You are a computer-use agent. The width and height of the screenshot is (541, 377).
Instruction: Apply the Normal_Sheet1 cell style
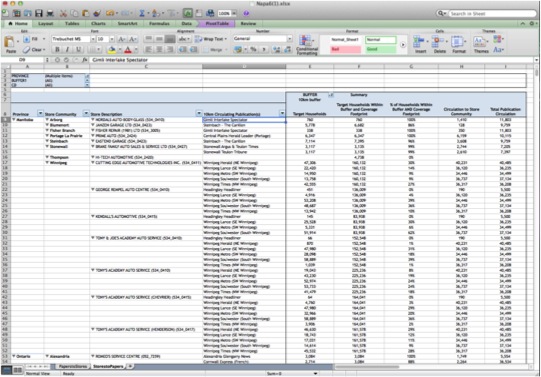(x=346, y=40)
